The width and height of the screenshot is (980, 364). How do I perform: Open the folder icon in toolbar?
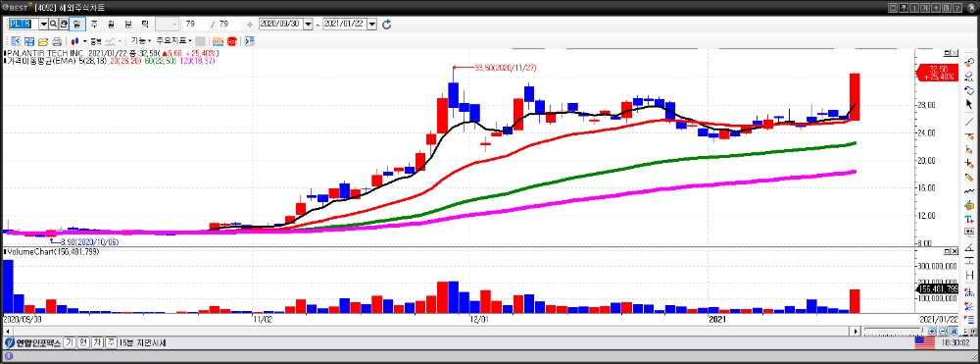point(43,41)
